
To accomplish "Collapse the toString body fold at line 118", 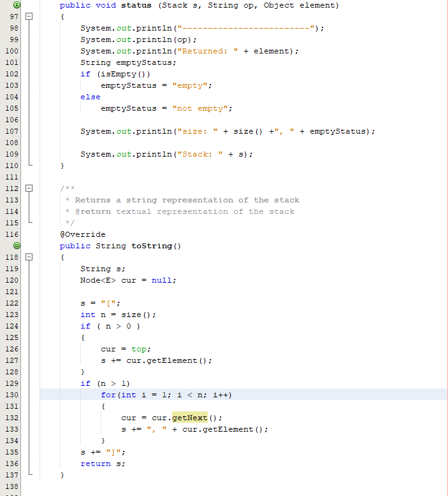I will coord(29,257).
